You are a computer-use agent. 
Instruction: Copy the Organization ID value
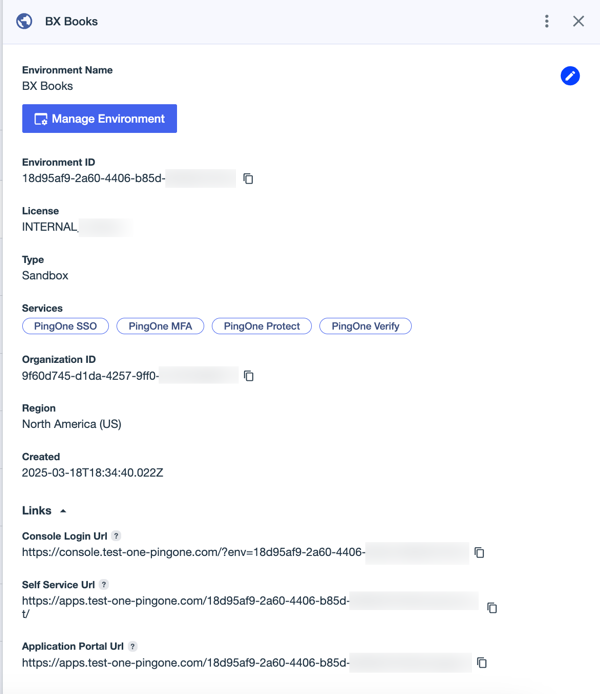(249, 376)
